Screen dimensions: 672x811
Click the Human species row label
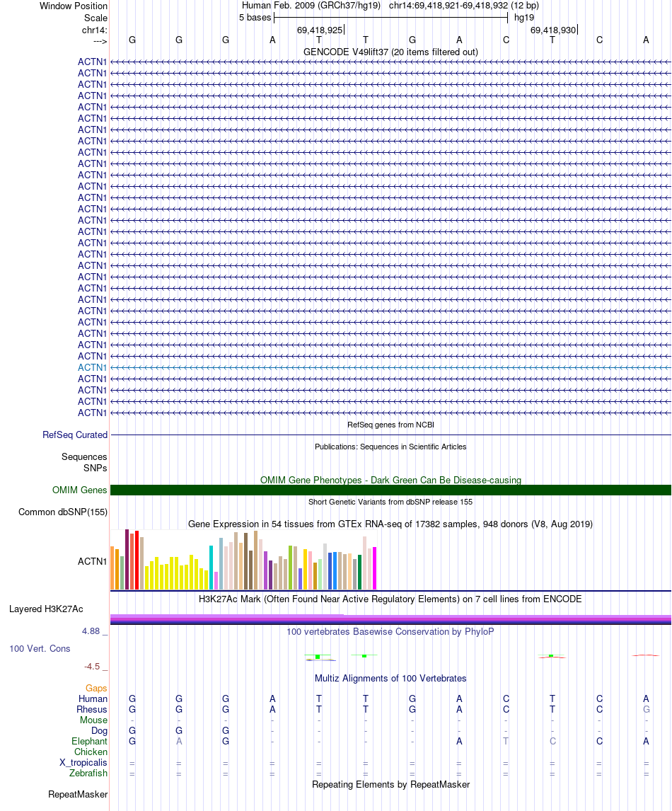[x=93, y=698]
